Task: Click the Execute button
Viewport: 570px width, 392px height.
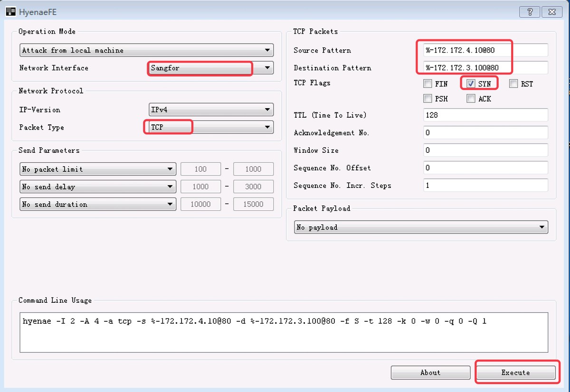Action: coord(515,373)
